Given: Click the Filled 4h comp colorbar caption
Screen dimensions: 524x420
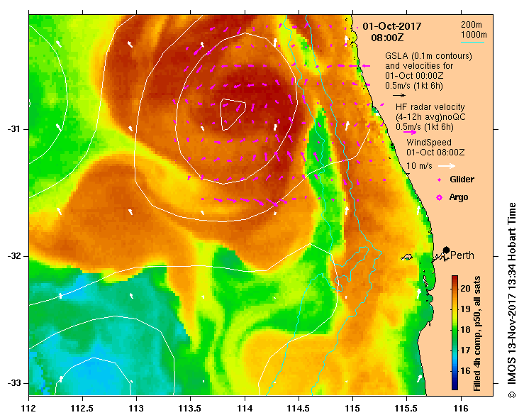Looking at the screenshot, I should point(477,333).
